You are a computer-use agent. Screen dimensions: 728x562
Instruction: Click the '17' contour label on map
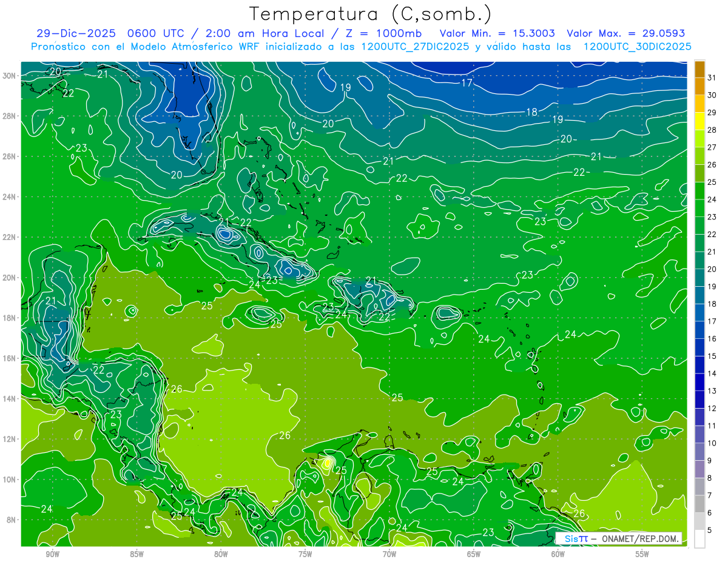point(467,83)
